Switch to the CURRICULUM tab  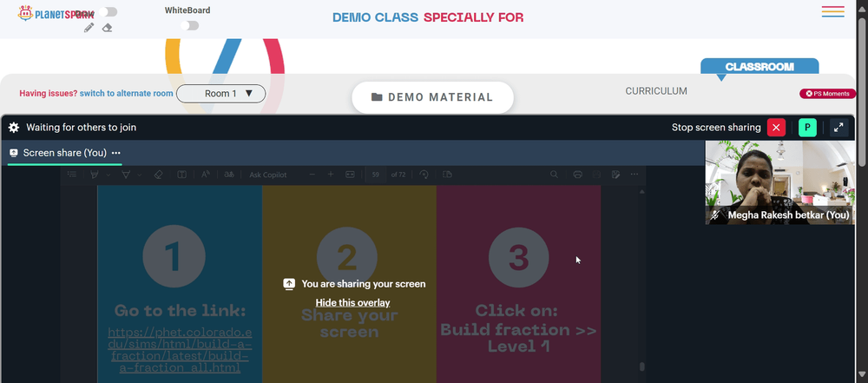coord(656,91)
